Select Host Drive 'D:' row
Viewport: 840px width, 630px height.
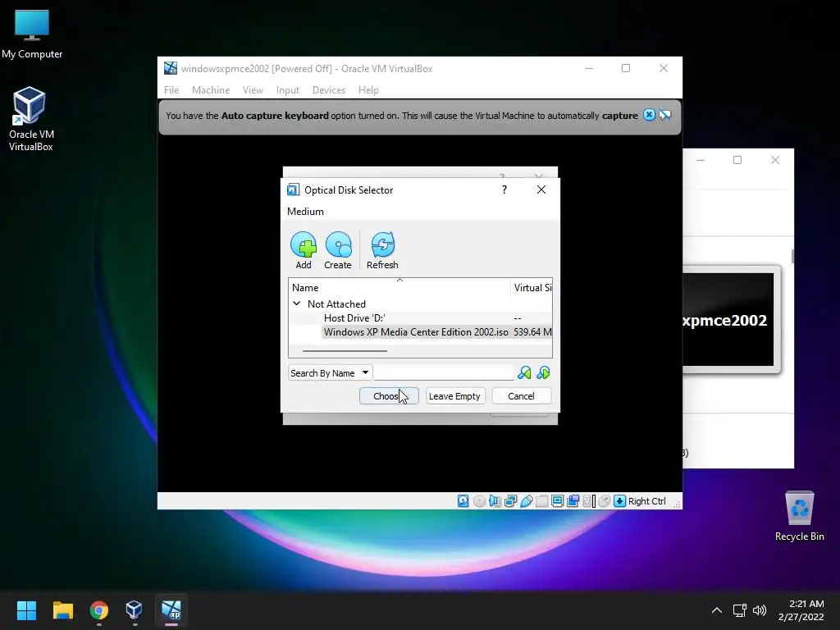tap(421, 318)
